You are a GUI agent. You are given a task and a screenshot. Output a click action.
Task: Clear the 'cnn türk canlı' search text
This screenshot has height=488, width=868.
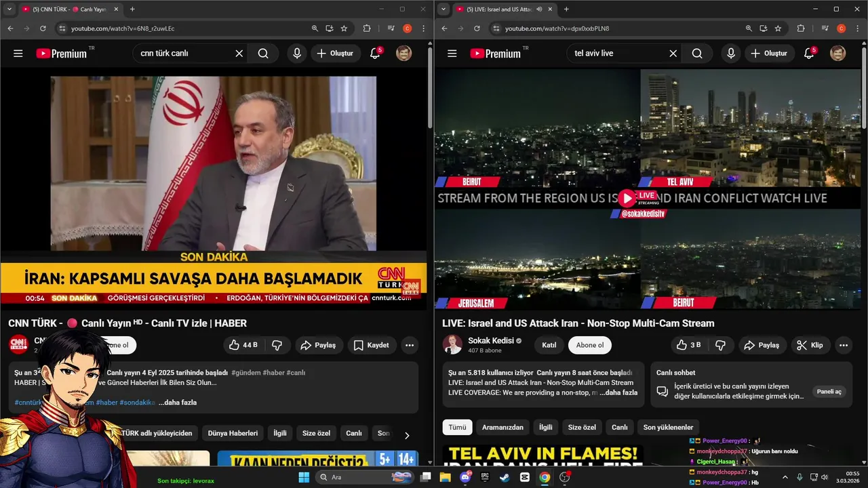[x=239, y=54]
